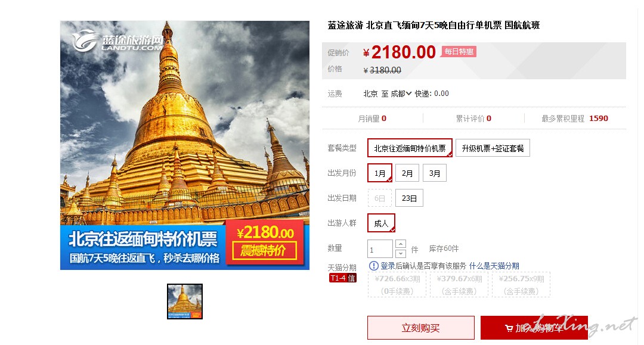Select the ¥379.67x6期 installment plan

click(459, 284)
